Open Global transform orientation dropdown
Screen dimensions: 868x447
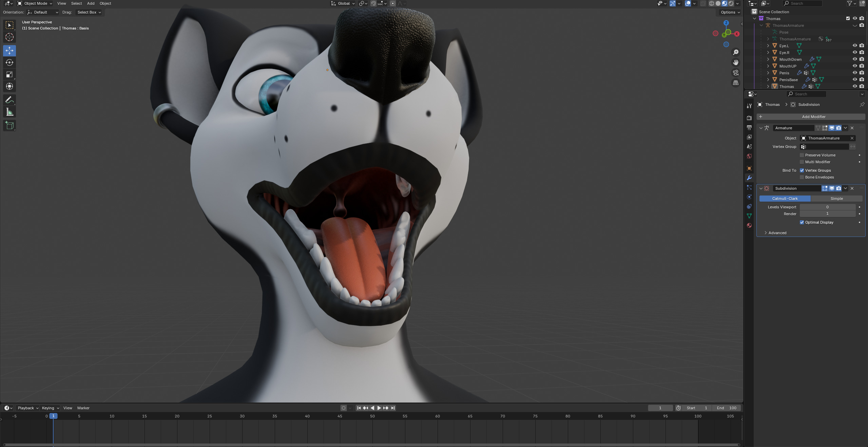343,3
